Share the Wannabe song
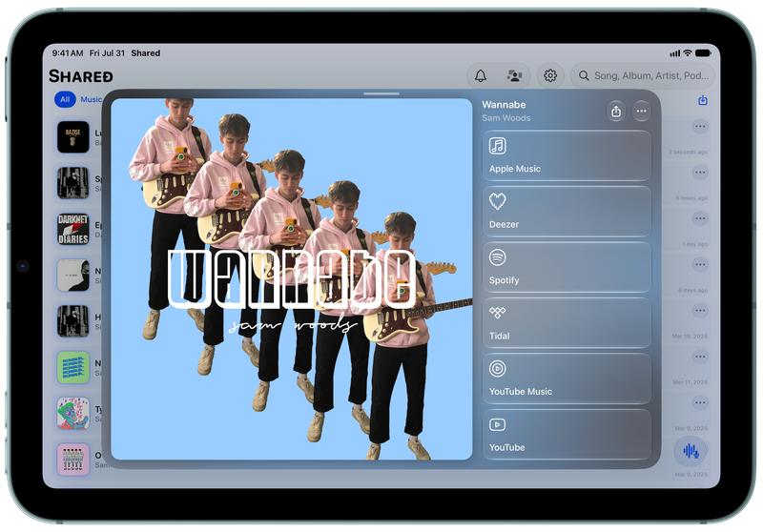The image size is (763, 532). (616, 112)
